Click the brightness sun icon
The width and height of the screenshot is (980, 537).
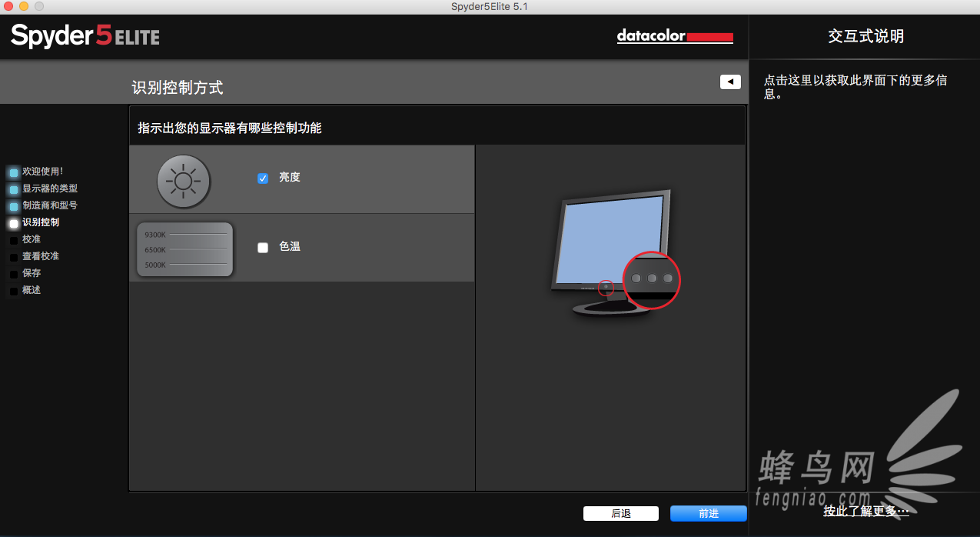183,182
